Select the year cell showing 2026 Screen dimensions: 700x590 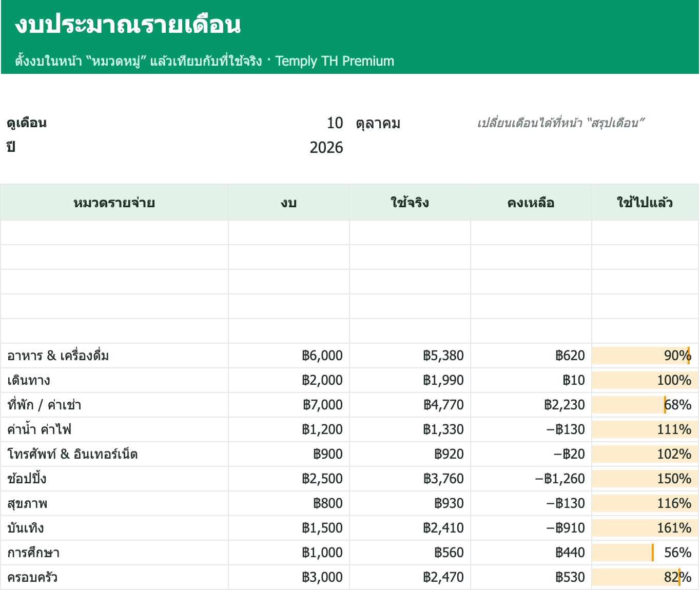tap(289, 148)
